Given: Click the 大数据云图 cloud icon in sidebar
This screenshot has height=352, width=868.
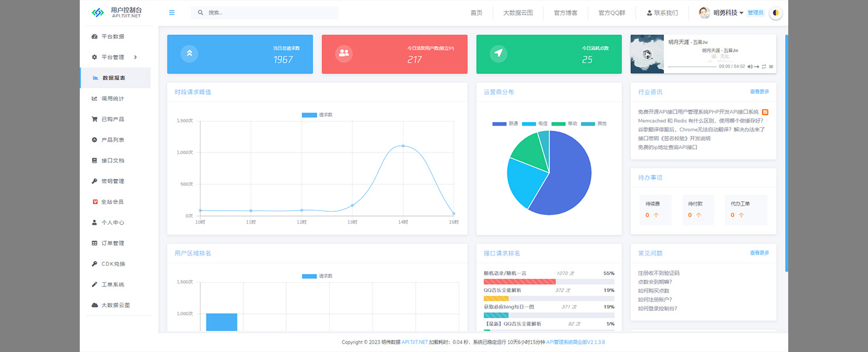Looking at the screenshot, I should 94,305.
